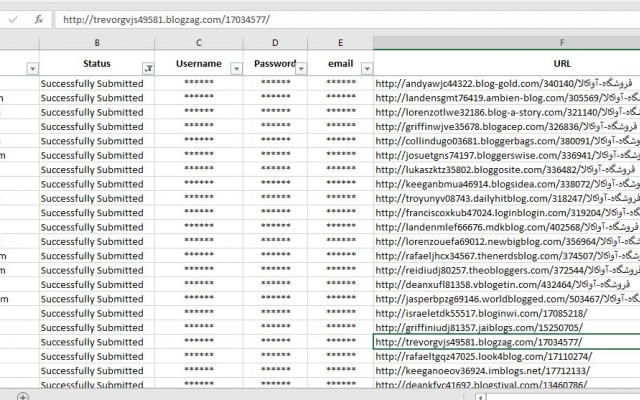Open the andyawjc44322.blog-gold.com link

(504, 84)
